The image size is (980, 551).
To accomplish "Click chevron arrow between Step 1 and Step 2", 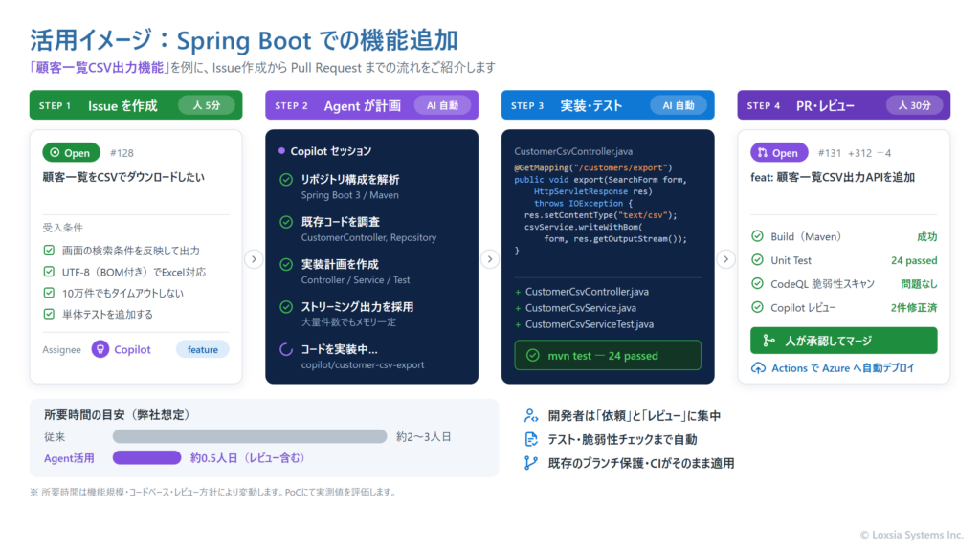I will point(254,258).
